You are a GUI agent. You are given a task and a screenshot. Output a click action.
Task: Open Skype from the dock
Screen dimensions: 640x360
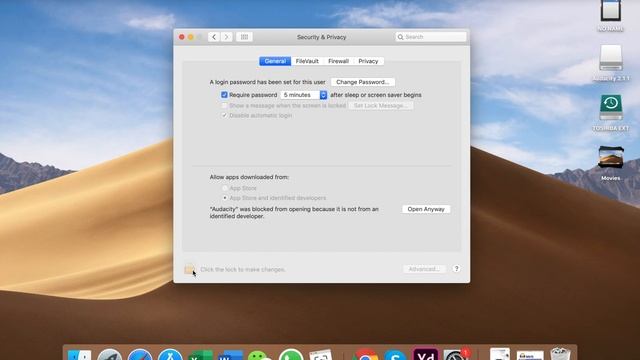pyautogui.click(x=395, y=354)
